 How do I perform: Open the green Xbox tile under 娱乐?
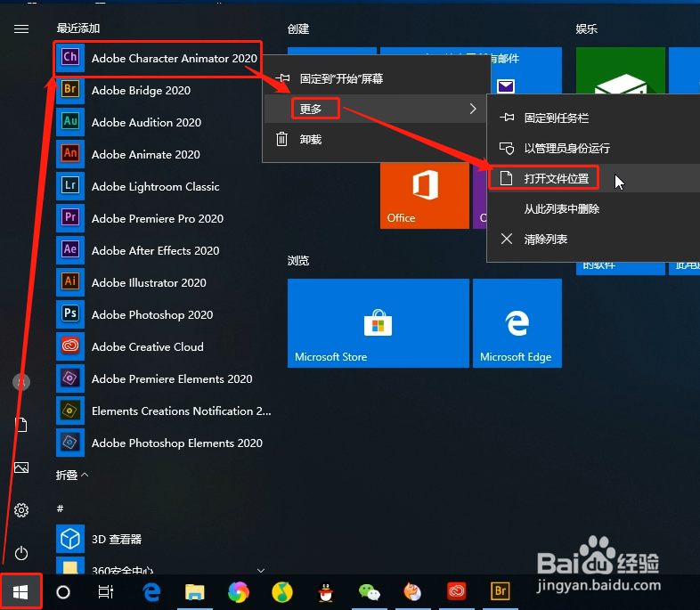point(621,70)
